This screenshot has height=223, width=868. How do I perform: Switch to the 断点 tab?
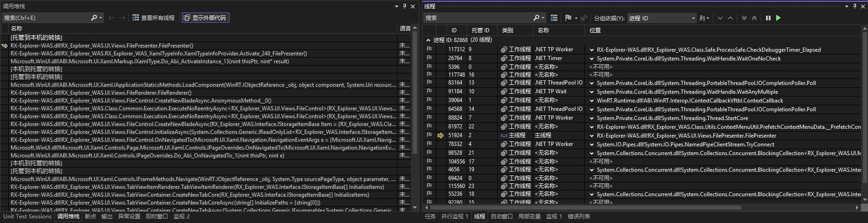[90, 217]
